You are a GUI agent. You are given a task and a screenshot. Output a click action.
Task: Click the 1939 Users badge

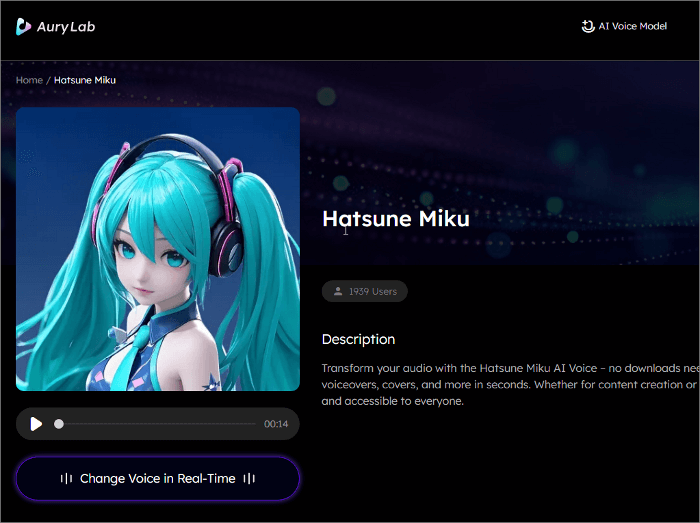tap(365, 292)
